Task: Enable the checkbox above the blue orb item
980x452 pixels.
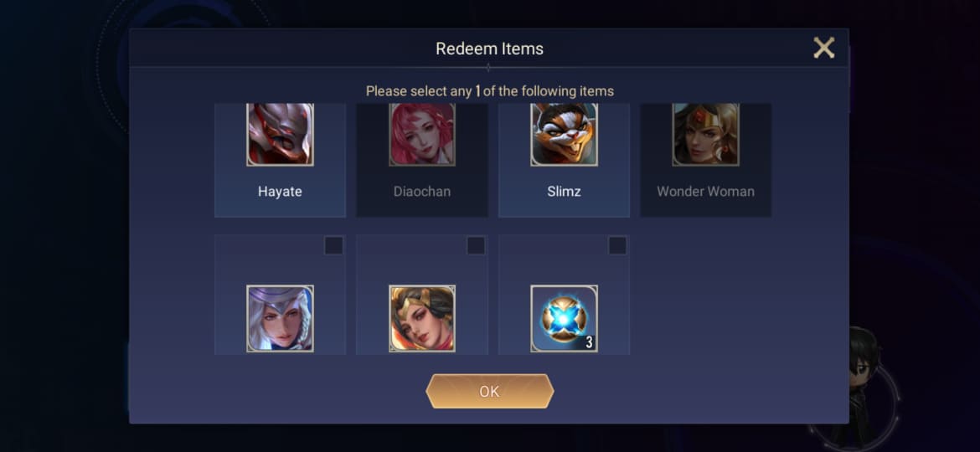Action: point(617,245)
